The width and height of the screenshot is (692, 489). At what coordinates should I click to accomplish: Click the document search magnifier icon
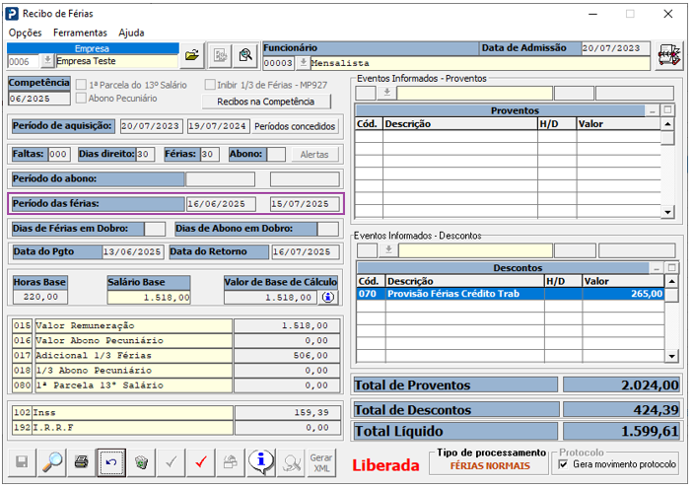pos(245,55)
